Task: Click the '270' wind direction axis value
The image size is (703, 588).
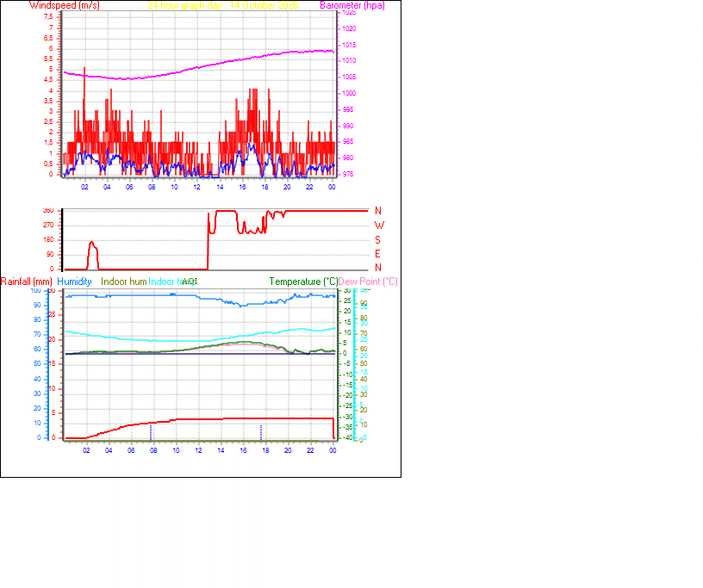Action: (x=48, y=225)
